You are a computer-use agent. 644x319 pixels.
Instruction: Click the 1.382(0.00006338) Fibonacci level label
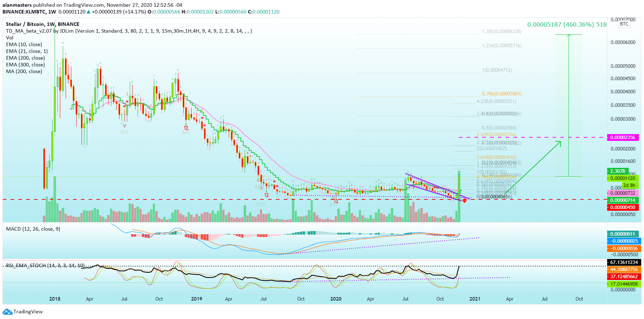pyautogui.click(x=501, y=31)
